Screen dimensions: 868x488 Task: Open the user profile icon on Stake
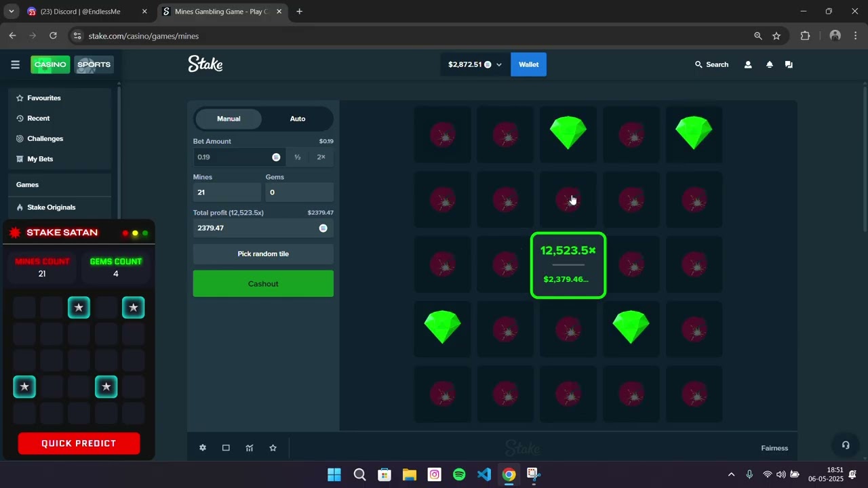coord(748,64)
